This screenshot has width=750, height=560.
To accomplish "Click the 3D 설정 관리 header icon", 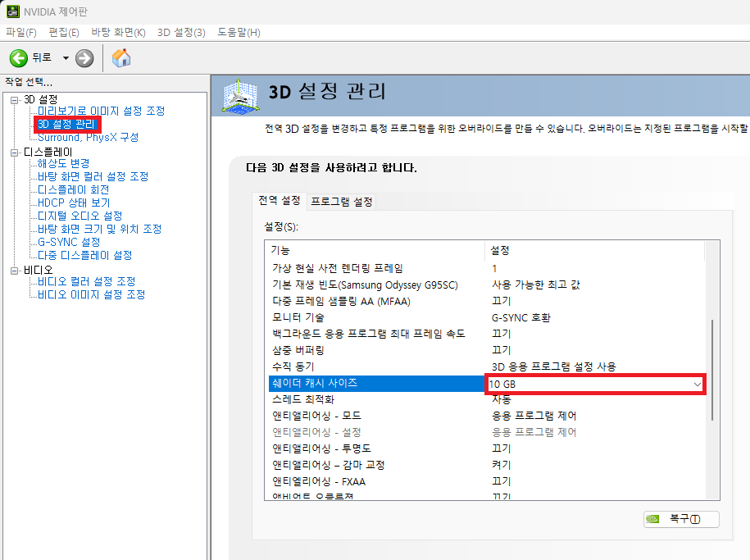I will pos(239,95).
